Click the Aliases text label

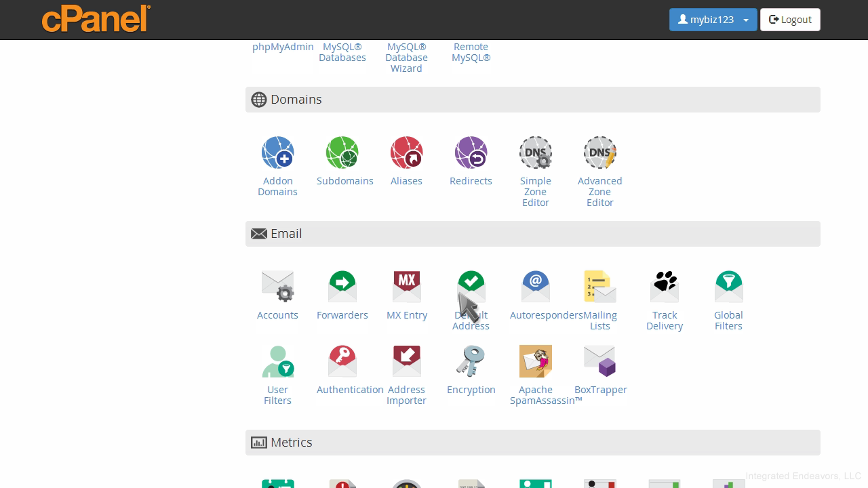pos(406,181)
